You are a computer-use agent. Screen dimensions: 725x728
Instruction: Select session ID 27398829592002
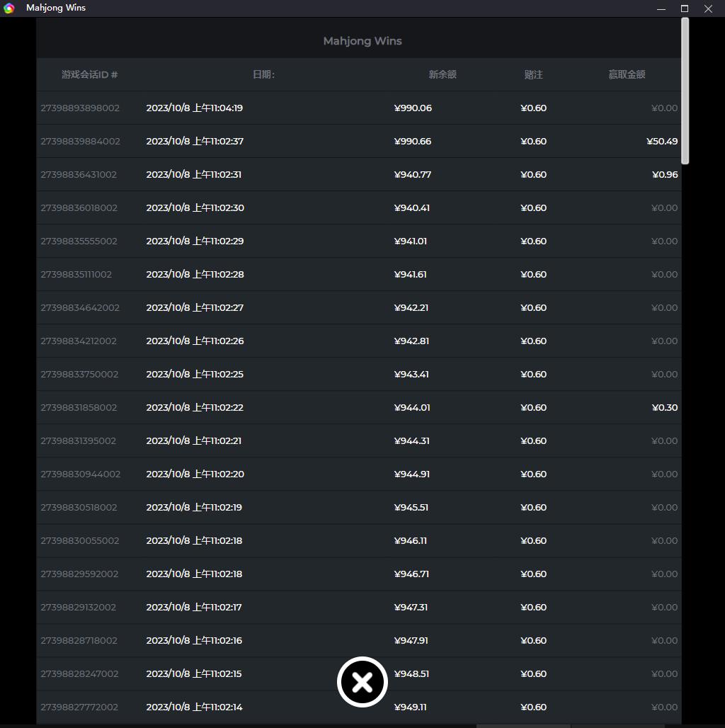coord(79,574)
